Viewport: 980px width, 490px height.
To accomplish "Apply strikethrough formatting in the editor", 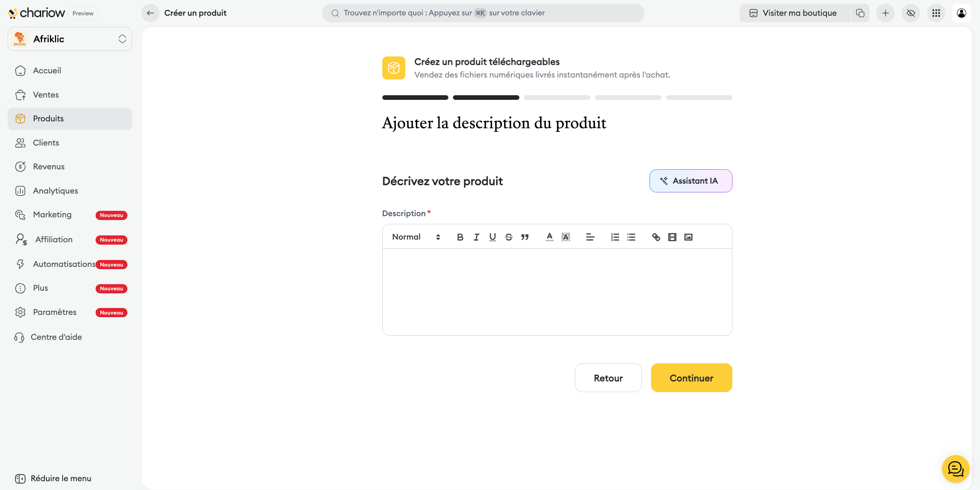I will point(509,237).
